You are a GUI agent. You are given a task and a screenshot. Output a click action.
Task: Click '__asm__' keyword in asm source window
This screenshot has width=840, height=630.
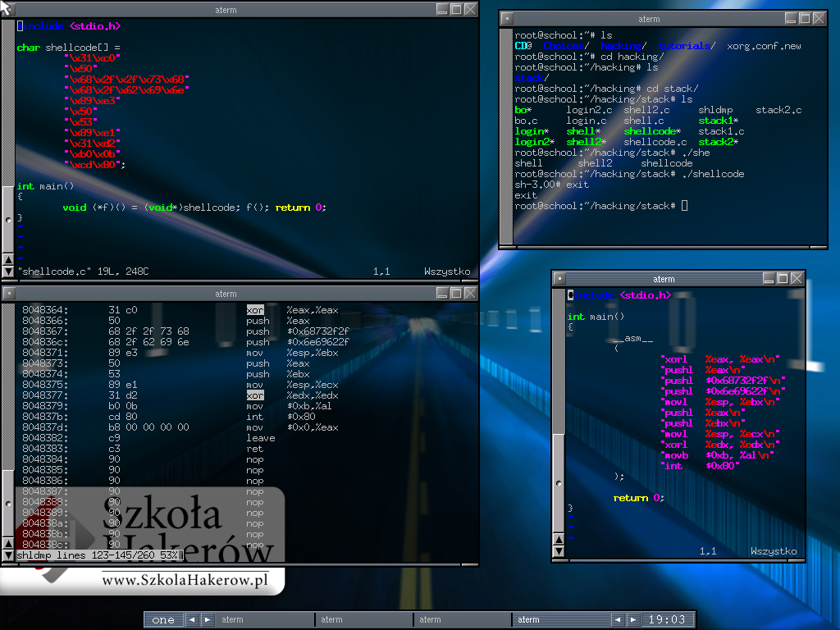[632, 339]
